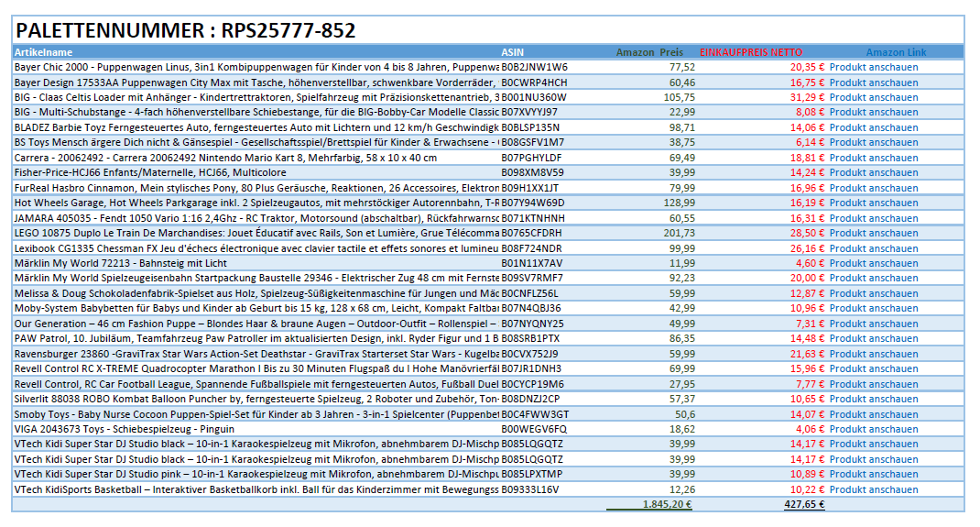Open product link for PAW Patrol Patroller row
This screenshot has width=980, height=527.
point(873,338)
